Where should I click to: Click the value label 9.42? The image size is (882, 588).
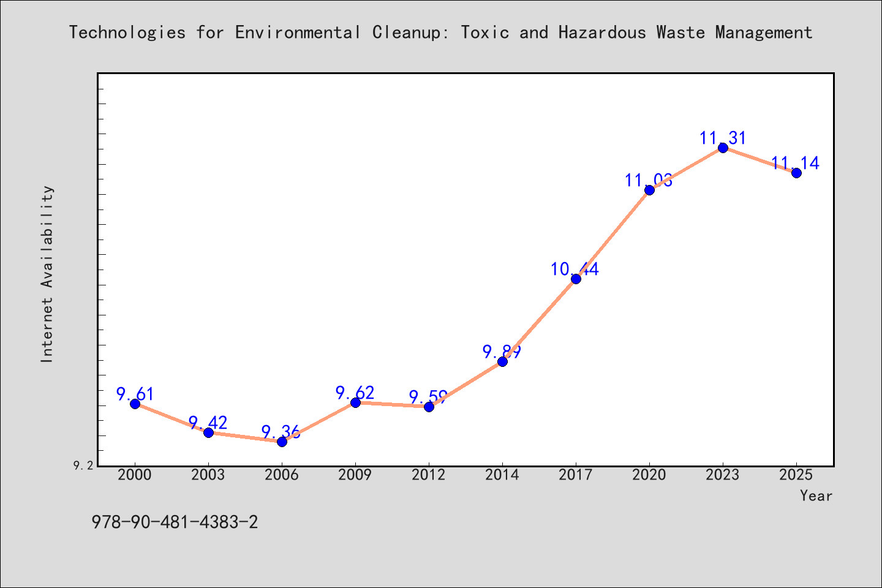208,423
